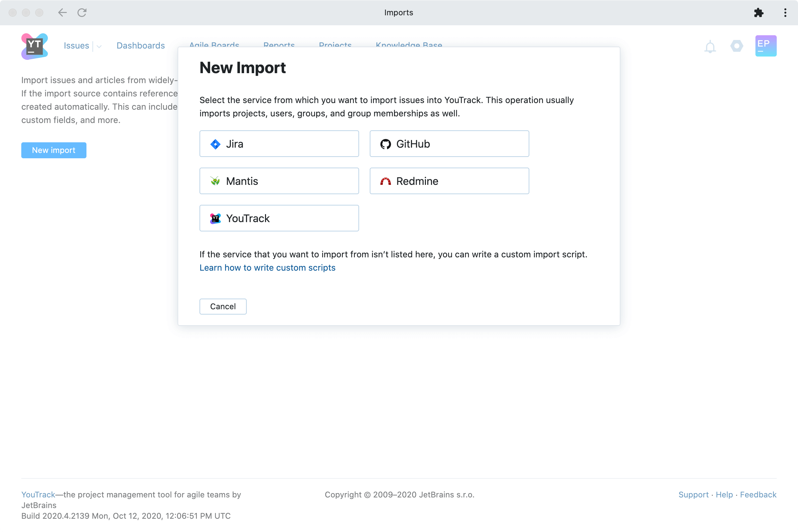Open the EP user profile avatar
Screen dimensions: 798x532
click(x=765, y=46)
